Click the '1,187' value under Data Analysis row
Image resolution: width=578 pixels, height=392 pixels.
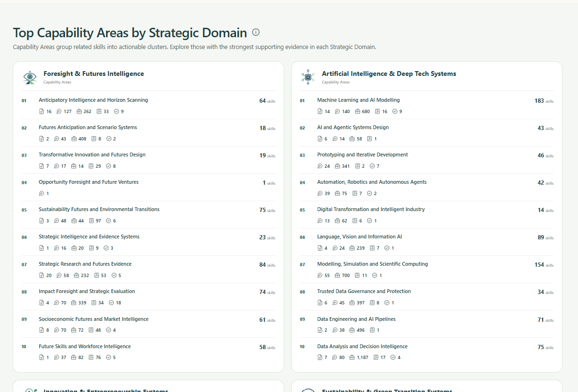coord(362,358)
